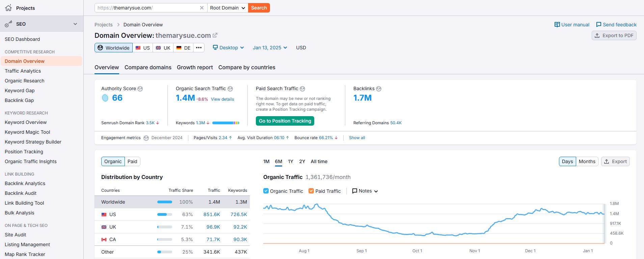Select the Organic distribution toggle
Image resolution: width=644 pixels, height=259 pixels.
113,161
